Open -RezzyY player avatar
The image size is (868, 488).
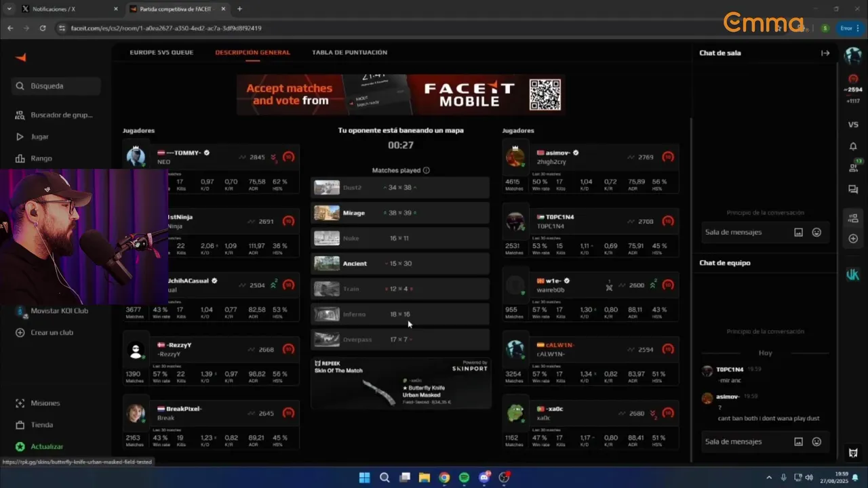(136, 350)
